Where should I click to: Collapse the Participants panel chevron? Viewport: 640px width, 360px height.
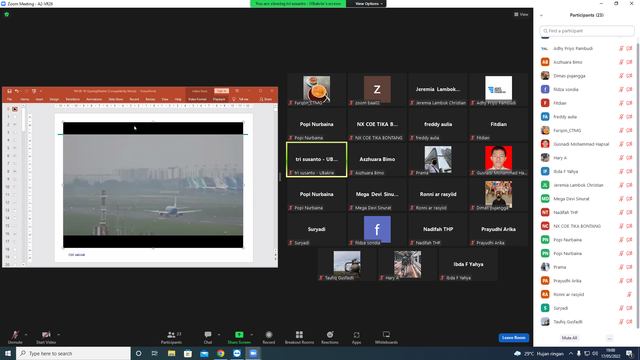click(x=541, y=15)
